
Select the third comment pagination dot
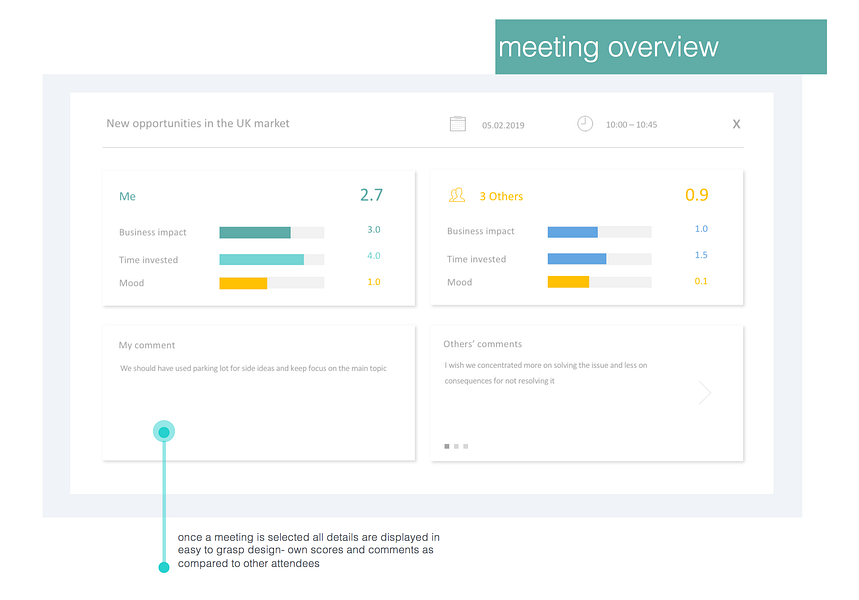click(x=466, y=447)
